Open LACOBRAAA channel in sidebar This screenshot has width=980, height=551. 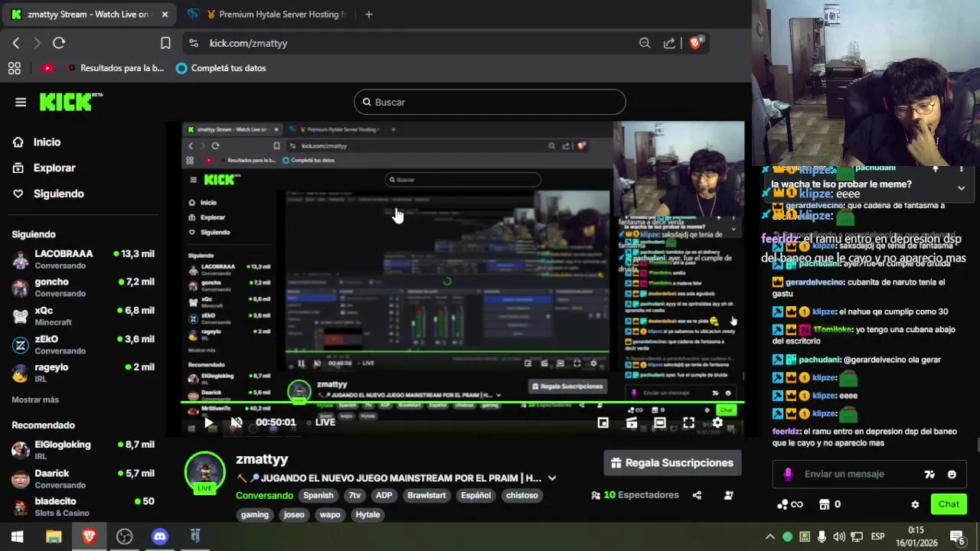coord(83,259)
